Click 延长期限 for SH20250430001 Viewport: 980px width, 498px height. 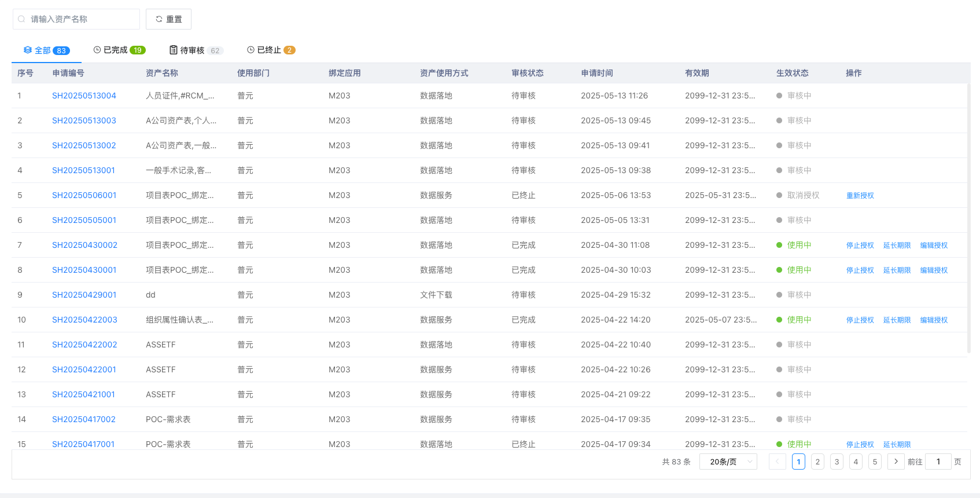897,270
